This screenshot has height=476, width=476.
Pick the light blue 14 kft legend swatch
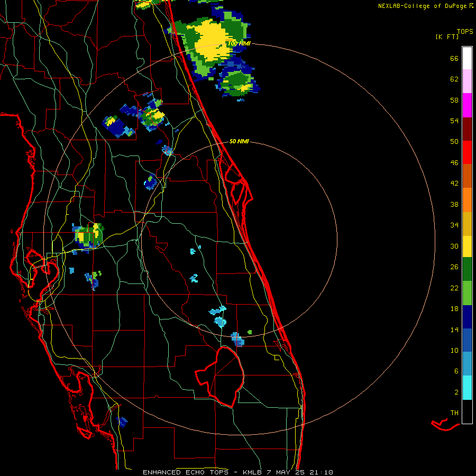(x=467, y=364)
